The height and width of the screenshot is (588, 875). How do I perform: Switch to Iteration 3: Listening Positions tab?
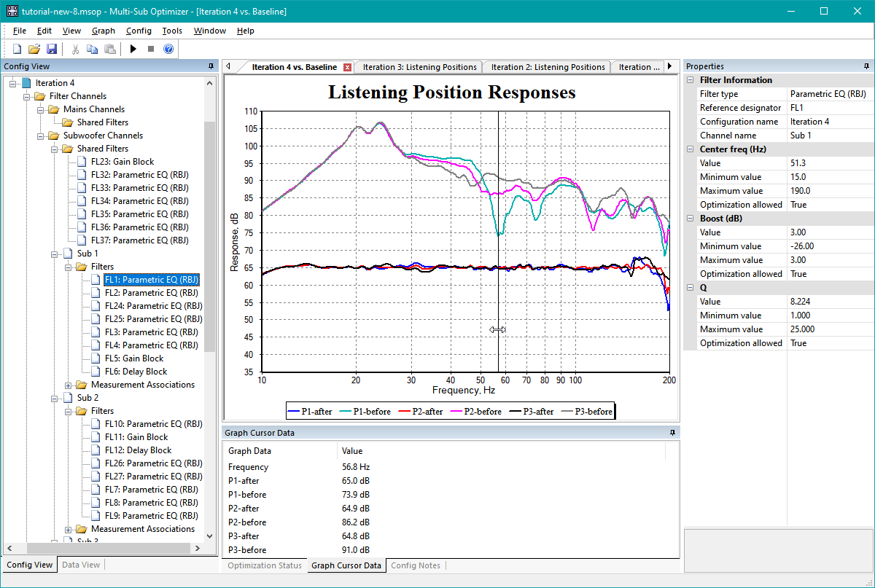(419, 67)
